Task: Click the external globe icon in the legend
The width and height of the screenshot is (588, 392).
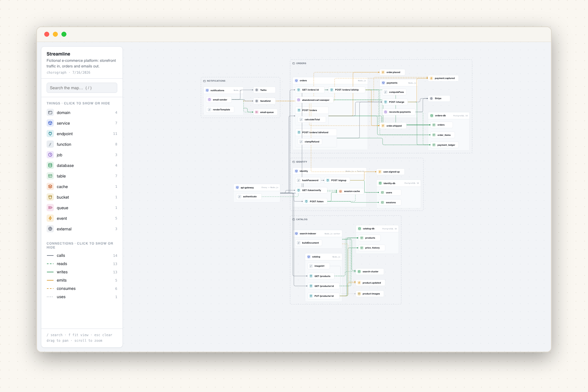Action: (x=50, y=229)
